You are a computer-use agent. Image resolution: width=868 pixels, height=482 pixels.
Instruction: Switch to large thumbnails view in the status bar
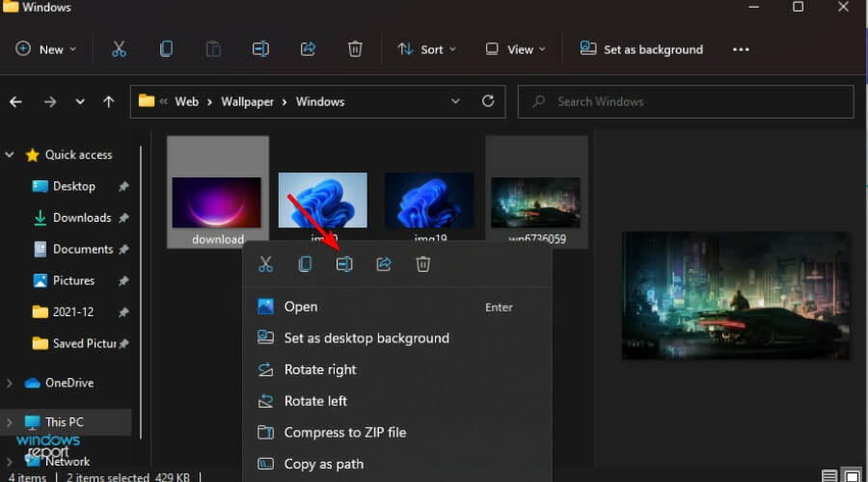854,476
